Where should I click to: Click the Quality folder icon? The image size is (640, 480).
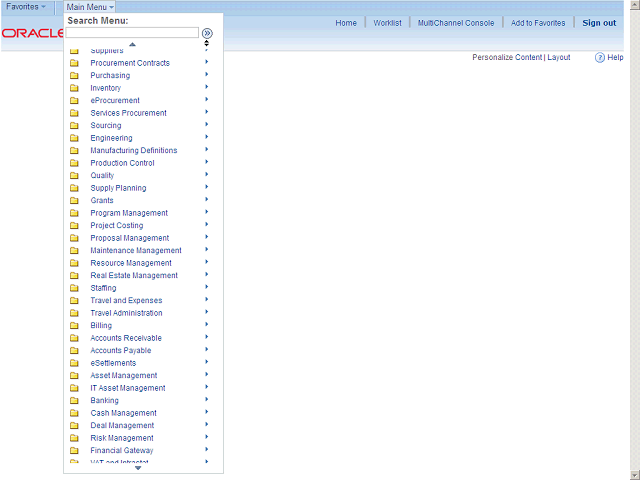click(74, 176)
